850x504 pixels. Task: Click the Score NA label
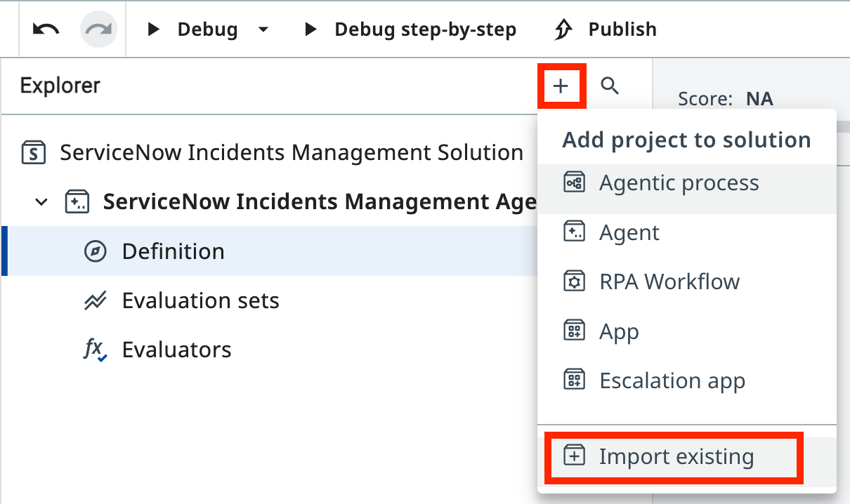(x=726, y=99)
